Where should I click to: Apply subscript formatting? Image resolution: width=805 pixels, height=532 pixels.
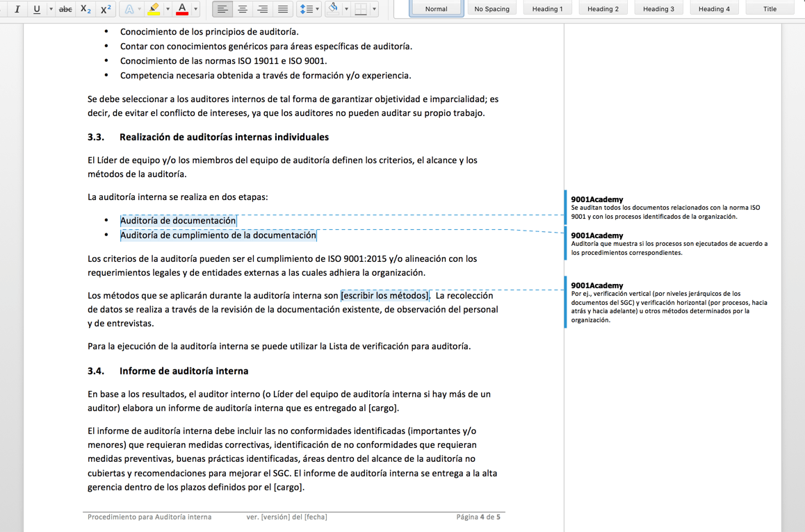(85, 9)
